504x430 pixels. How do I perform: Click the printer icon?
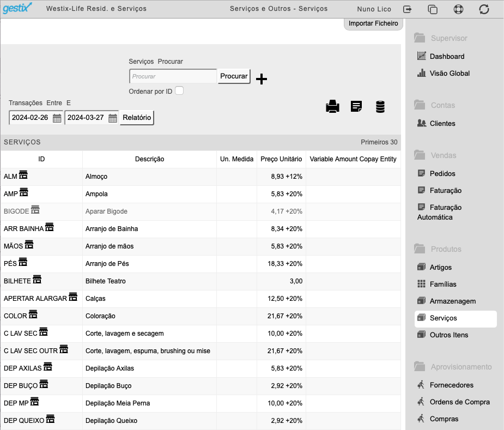[332, 106]
